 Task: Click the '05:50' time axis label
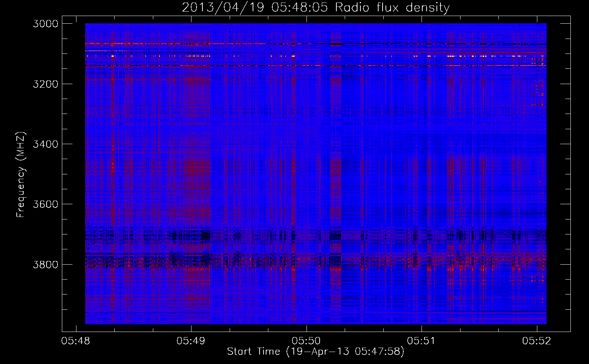tap(306, 341)
